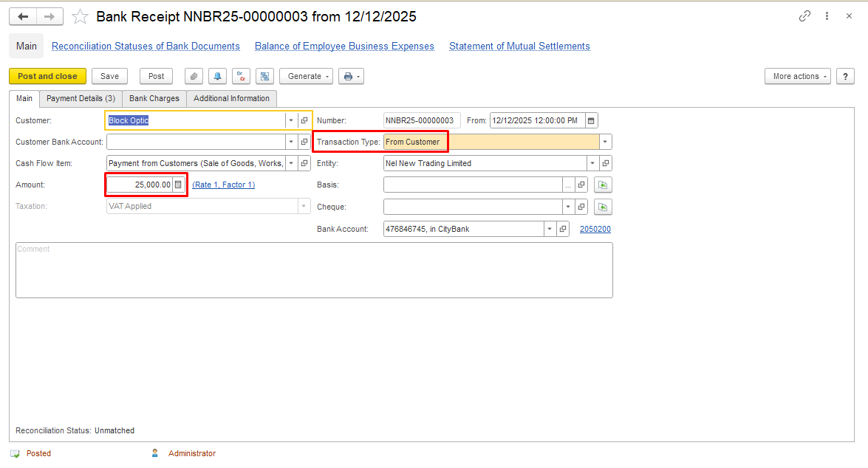
Task: Click the reminder bell icon
Action: [217, 76]
